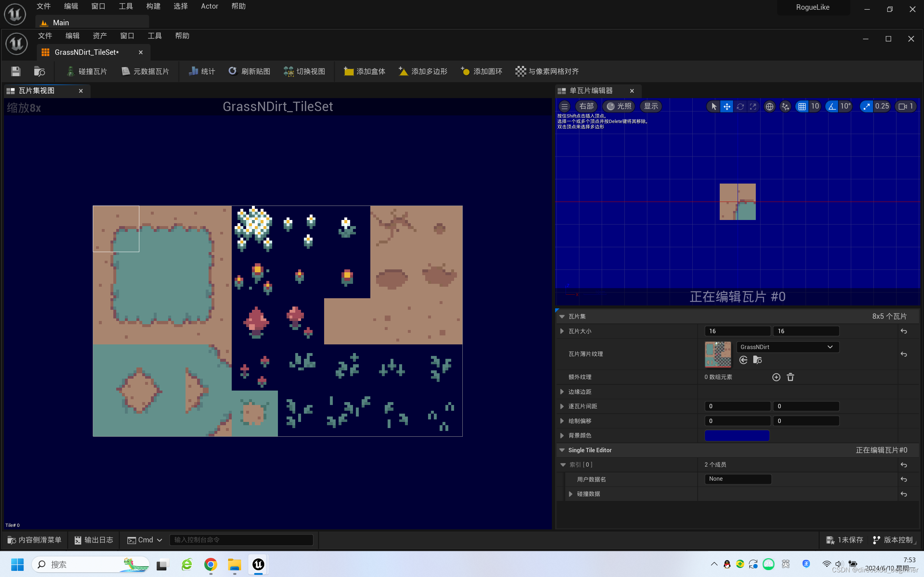Click 添加盒体 add box tool
The height and width of the screenshot is (577, 924).
(365, 71)
